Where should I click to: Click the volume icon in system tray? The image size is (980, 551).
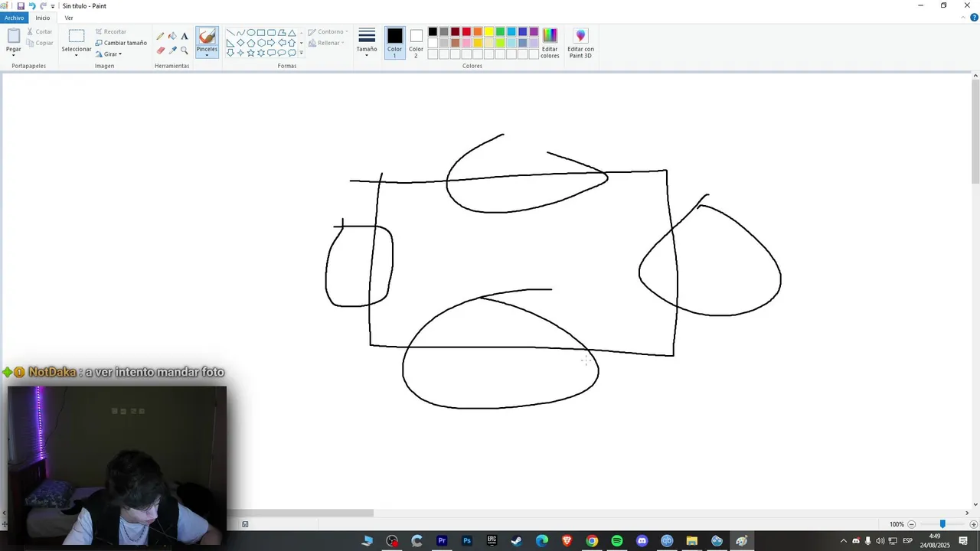point(880,541)
